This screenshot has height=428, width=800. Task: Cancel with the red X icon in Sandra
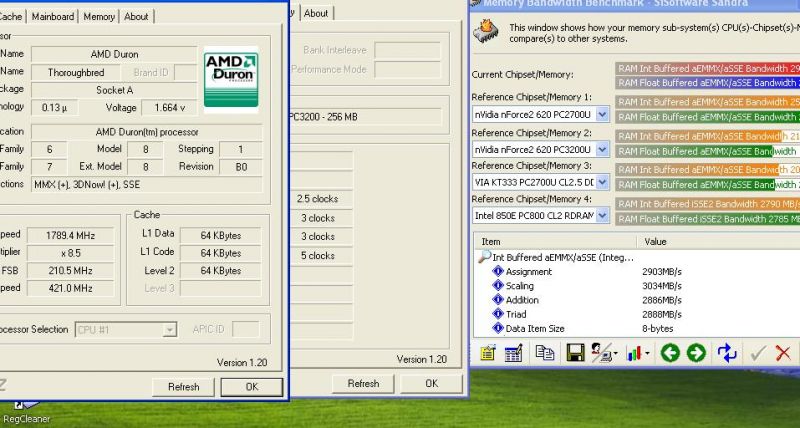[x=783, y=353]
